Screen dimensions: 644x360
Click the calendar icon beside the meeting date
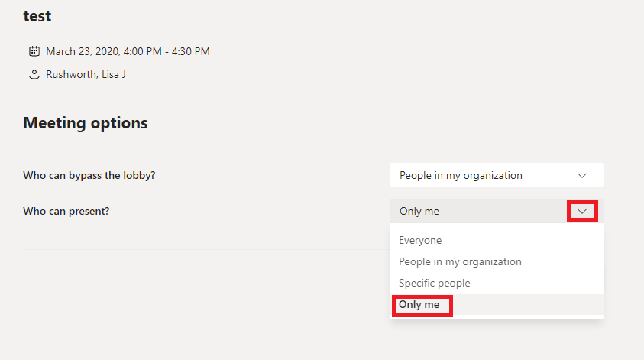pyautogui.click(x=34, y=51)
